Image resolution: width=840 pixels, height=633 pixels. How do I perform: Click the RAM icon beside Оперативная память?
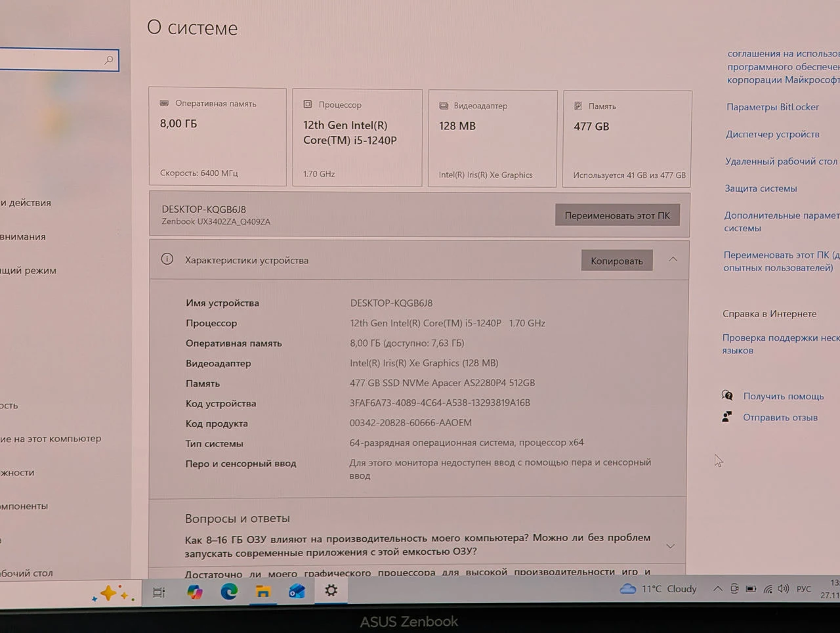click(x=164, y=103)
